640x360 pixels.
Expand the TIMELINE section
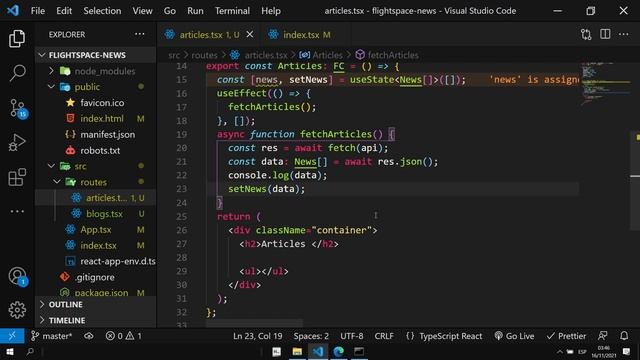[96, 320]
